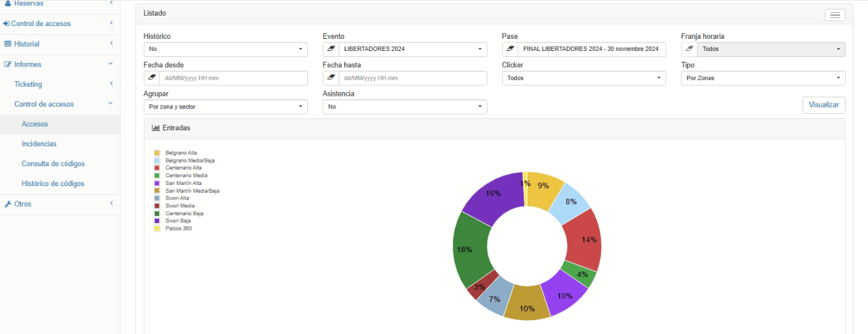This screenshot has width=868, height=334.
Task: Collapse the Informes sidebar section
Action: (59, 64)
